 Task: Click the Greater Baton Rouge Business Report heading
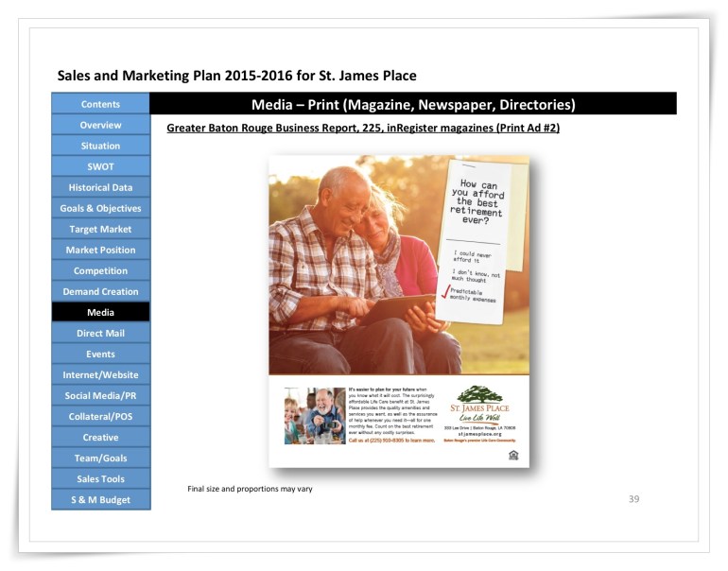pos(363,128)
